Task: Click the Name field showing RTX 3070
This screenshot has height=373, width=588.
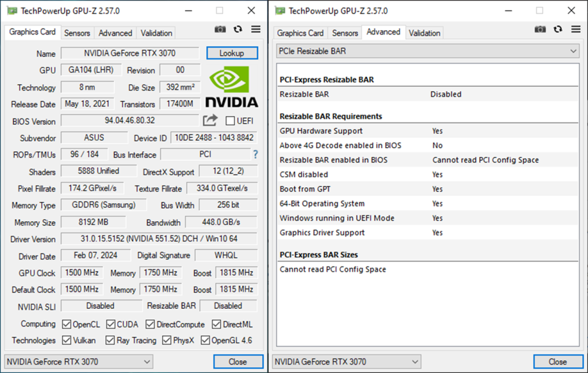Action: tap(130, 54)
